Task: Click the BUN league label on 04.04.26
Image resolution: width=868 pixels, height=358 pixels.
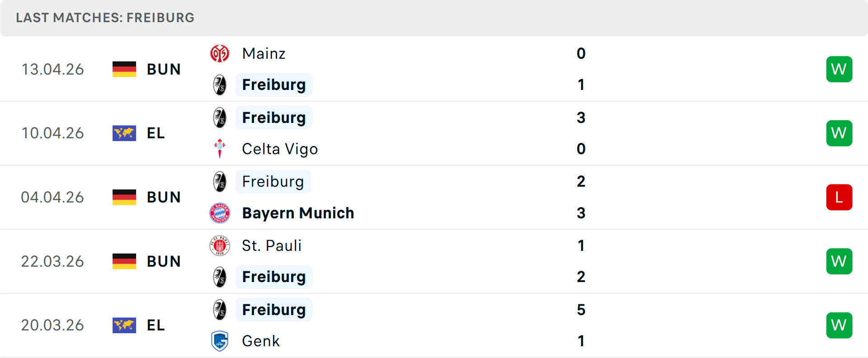Action: tap(164, 198)
